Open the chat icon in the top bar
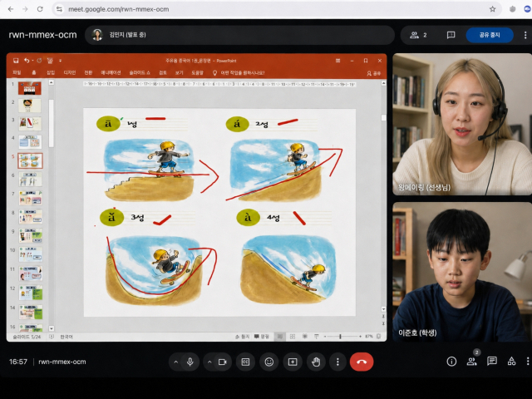 [x=451, y=35]
